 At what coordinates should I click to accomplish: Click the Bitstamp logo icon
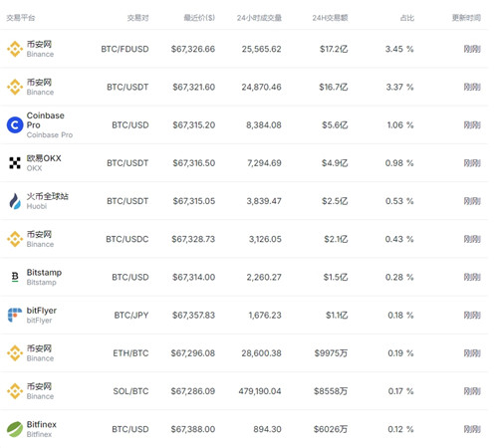(x=15, y=277)
